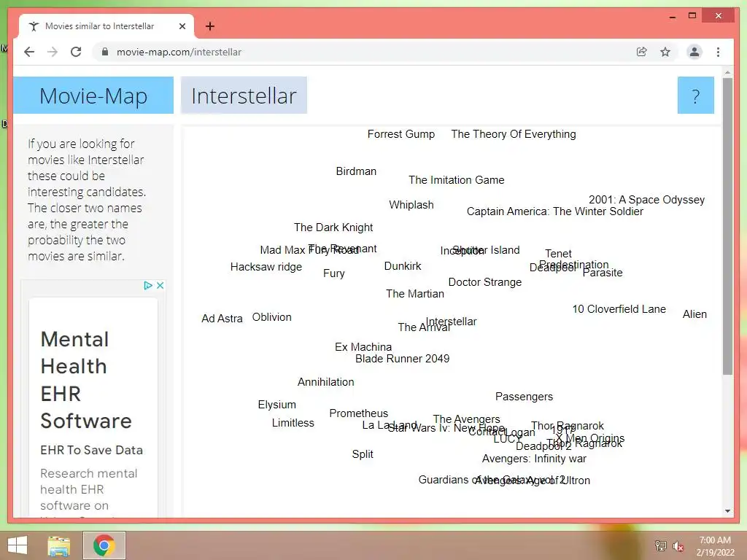Click Birdman movie name
Viewport: 747px width, 560px height.
click(x=356, y=171)
